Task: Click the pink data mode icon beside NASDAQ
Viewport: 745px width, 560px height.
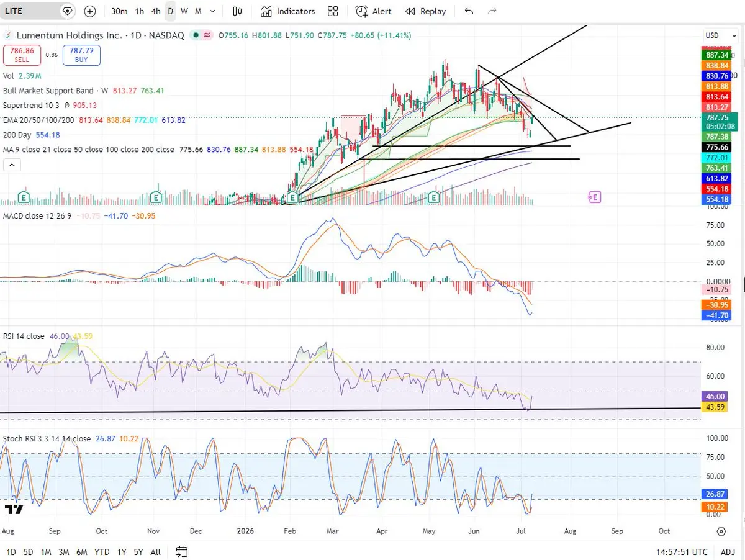Action: [207, 35]
